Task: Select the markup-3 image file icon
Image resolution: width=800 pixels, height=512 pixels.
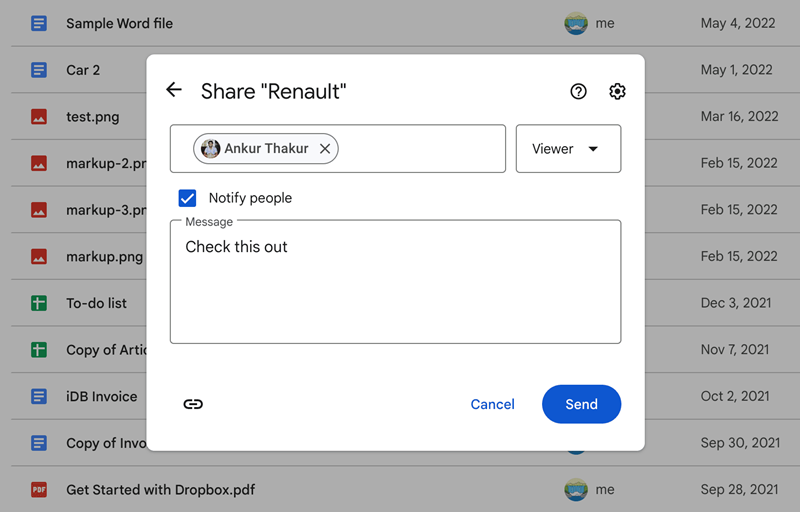Action: coord(39,210)
